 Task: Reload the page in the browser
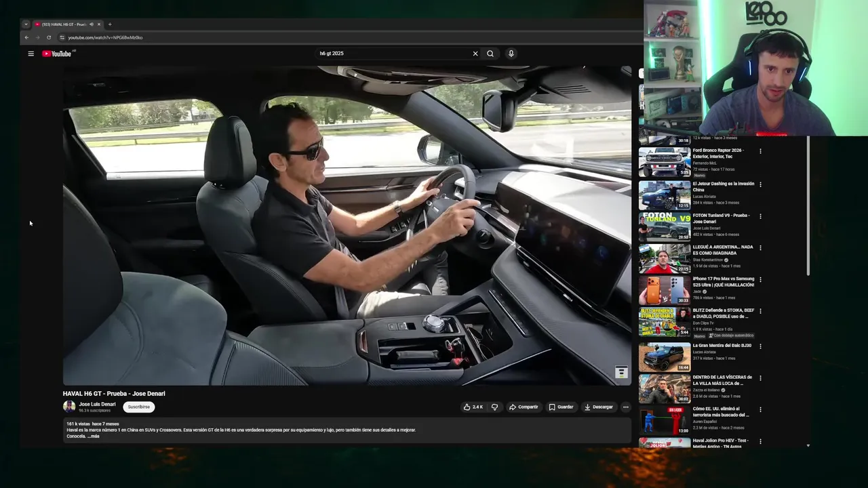(49, 37)
